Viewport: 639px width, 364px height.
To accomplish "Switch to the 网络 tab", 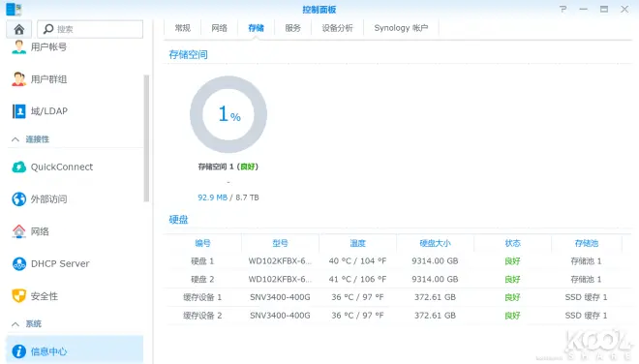I will 219,28.
